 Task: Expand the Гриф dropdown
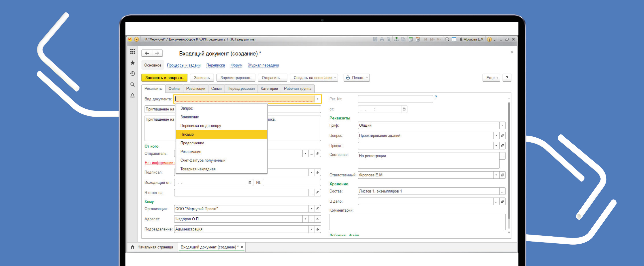[502, 125]
